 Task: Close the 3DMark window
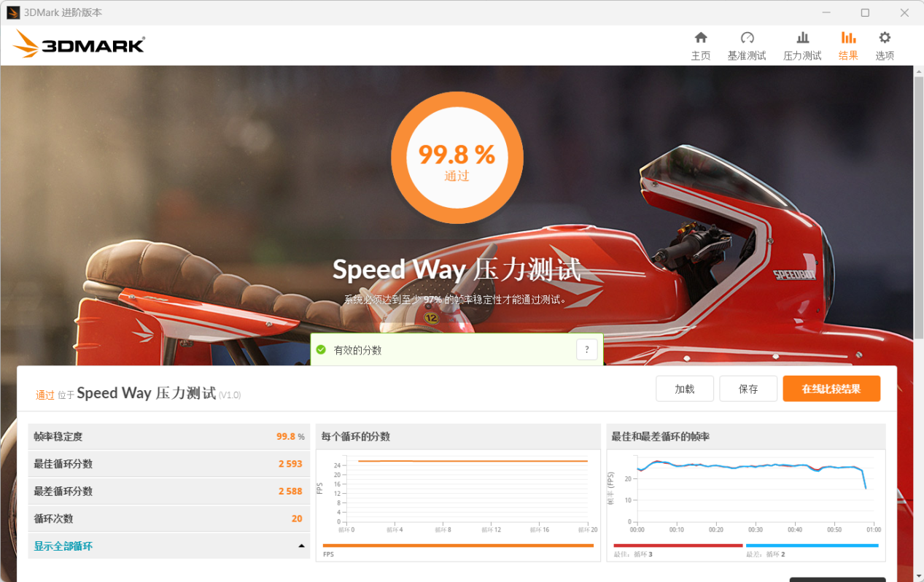[904, 12]
